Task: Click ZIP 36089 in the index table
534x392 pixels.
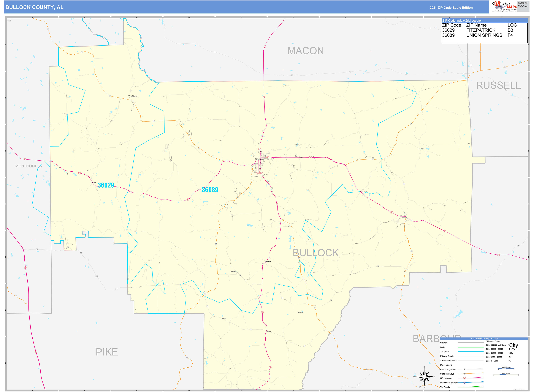Action: (x=448, y=35)
